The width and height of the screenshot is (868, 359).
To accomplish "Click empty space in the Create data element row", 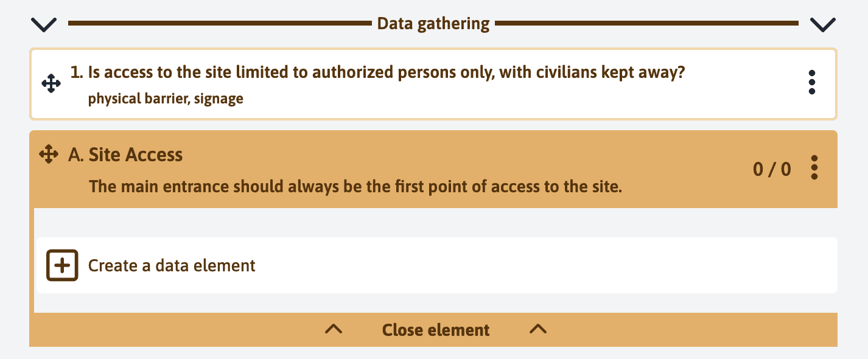I will (x=517, y=266).
